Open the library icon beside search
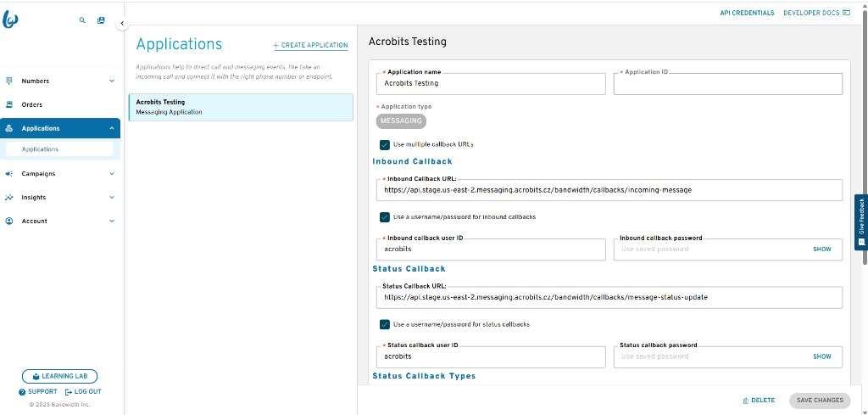Screen dimensions: 868x415 click(x=101, y=20)
